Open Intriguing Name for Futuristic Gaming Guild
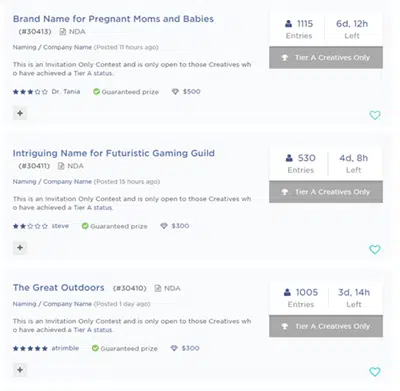400x391 pixels. 114,153
